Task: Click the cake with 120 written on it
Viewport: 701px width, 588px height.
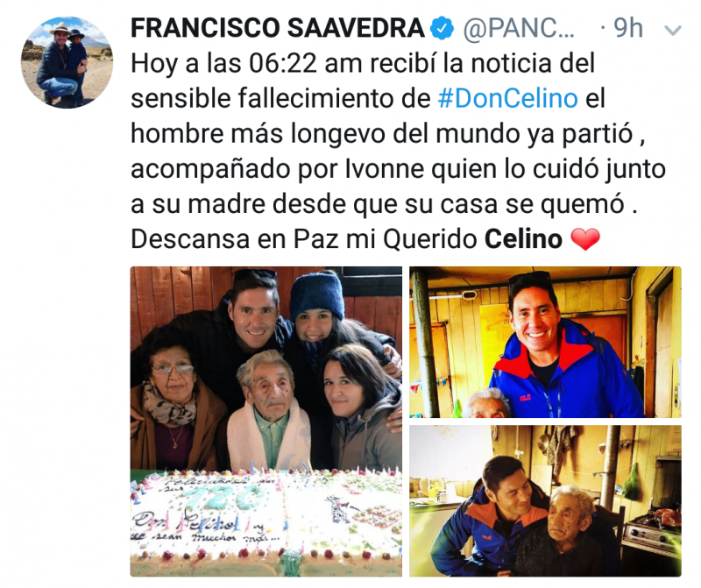Action: point(266,522)
